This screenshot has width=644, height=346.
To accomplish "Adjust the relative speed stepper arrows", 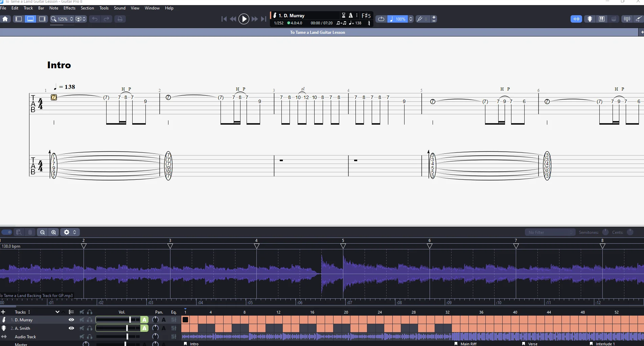I will click(x=411, y=19).
